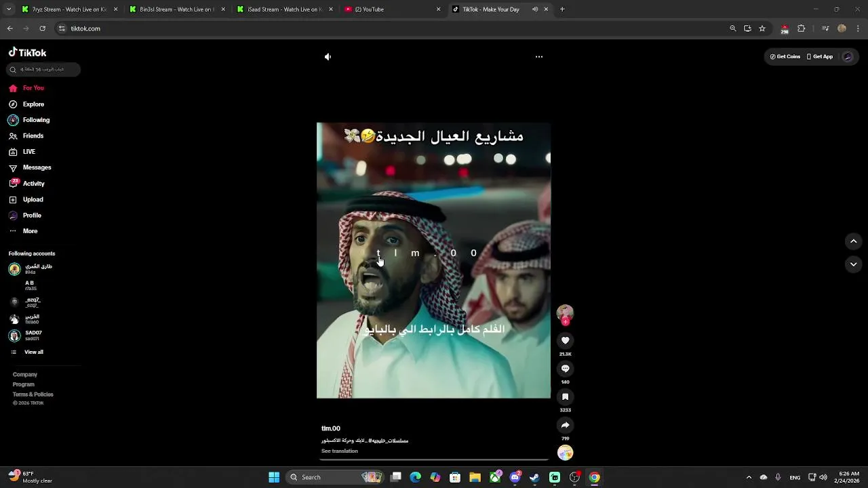Open the Explore page

click(x=27, y=104)
